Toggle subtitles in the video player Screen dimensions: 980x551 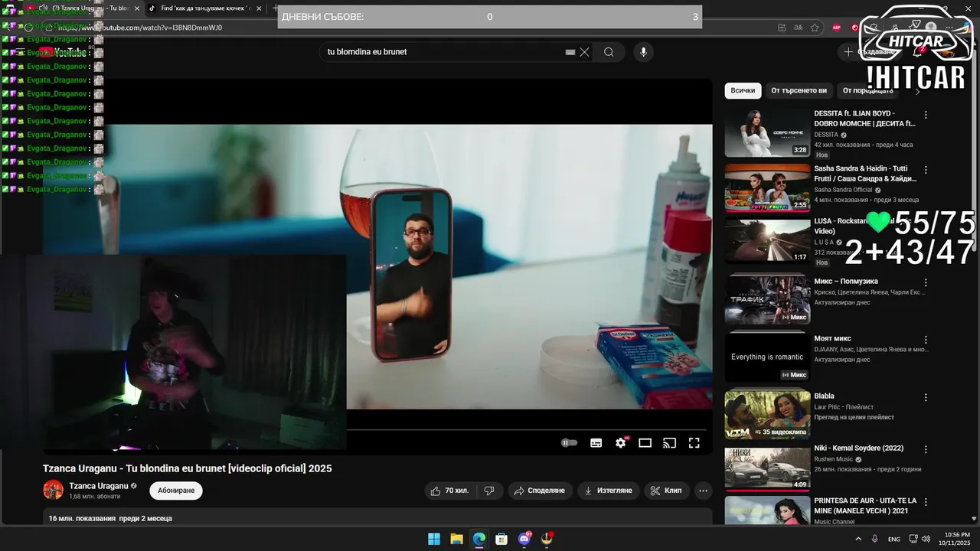pyautogui.click(x=596, y=443)
